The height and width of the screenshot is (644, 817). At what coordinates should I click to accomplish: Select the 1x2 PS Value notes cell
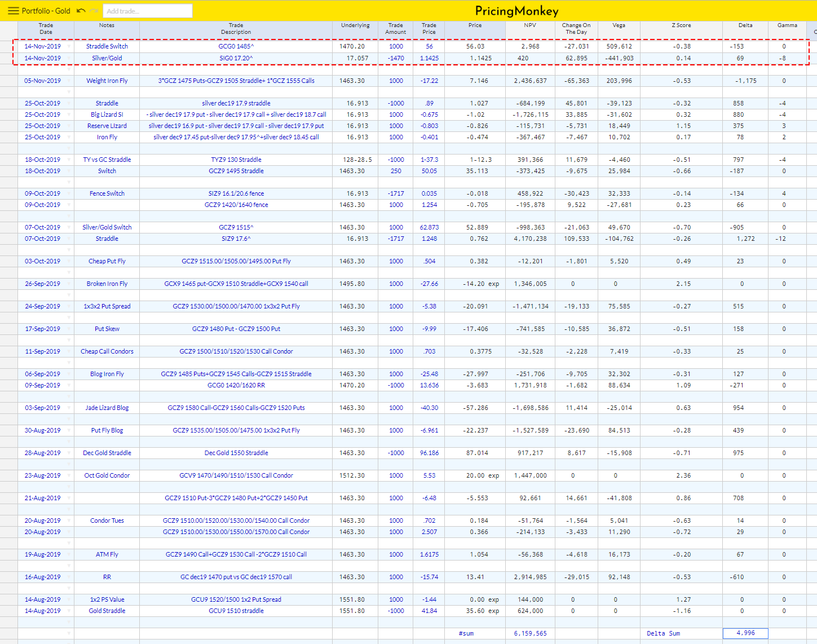pyautogui.click(x=107, y=599)
